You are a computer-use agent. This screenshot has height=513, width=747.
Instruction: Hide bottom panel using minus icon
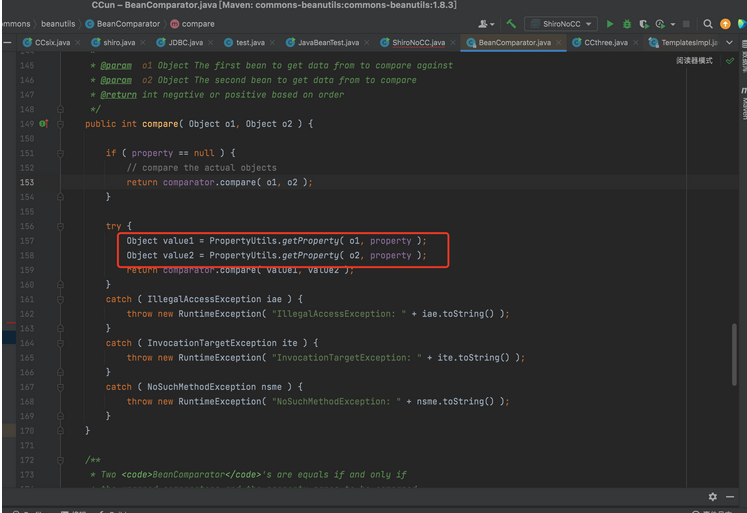(x=730, y=496)
